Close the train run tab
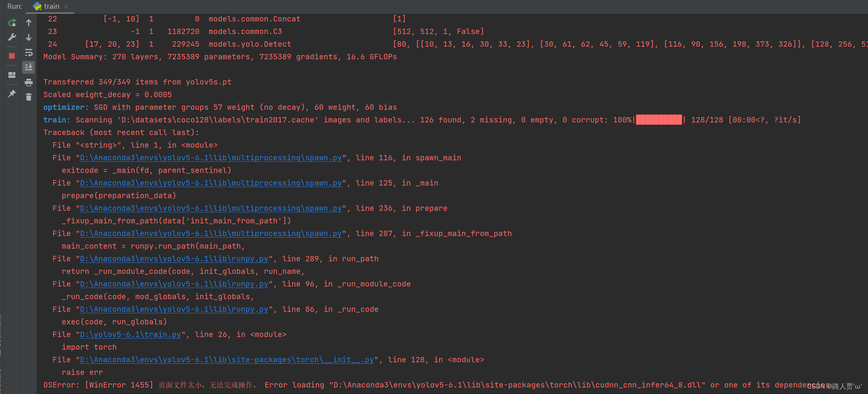The image size is (868, 394). (x=65, y=6)
